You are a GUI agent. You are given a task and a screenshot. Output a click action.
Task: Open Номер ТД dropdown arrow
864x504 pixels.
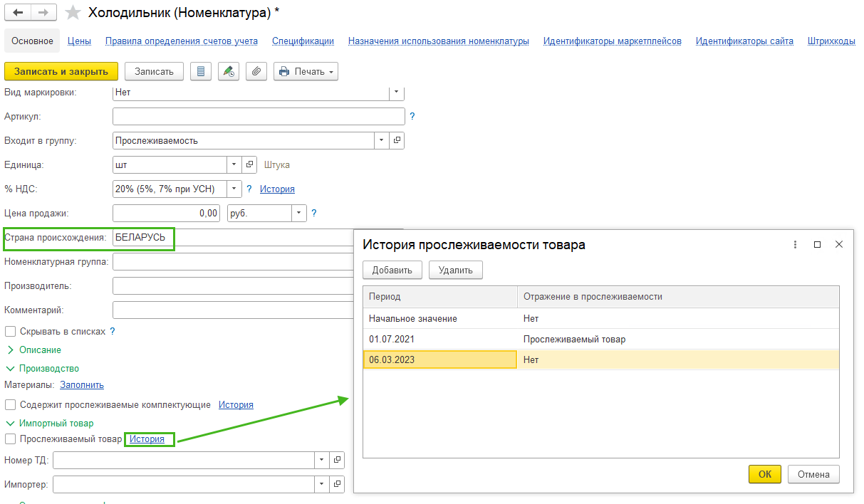coord(323,460)
